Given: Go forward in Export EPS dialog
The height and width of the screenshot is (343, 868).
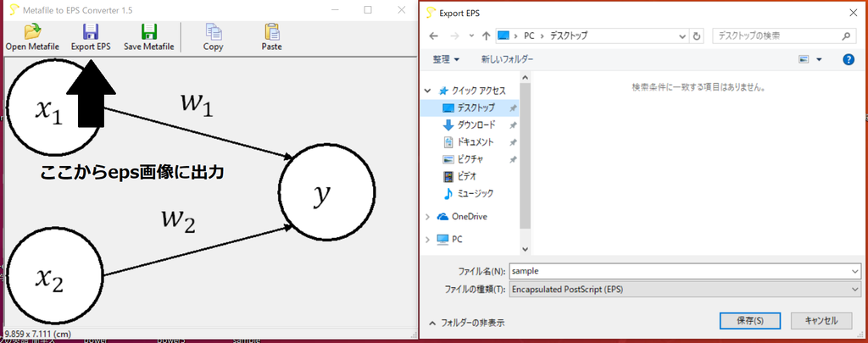Looking at the screenshot, I should [x=454, y=36].
